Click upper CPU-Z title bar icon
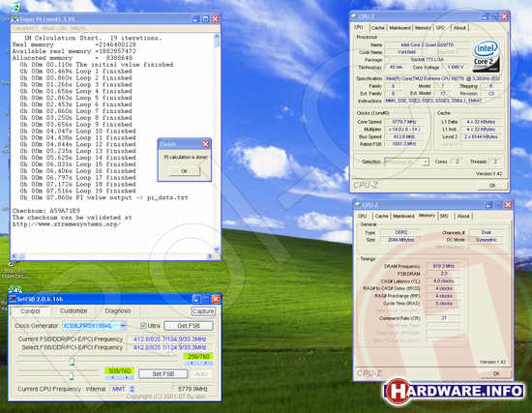This screenshot has height=413, width=532. coord(354,16)
